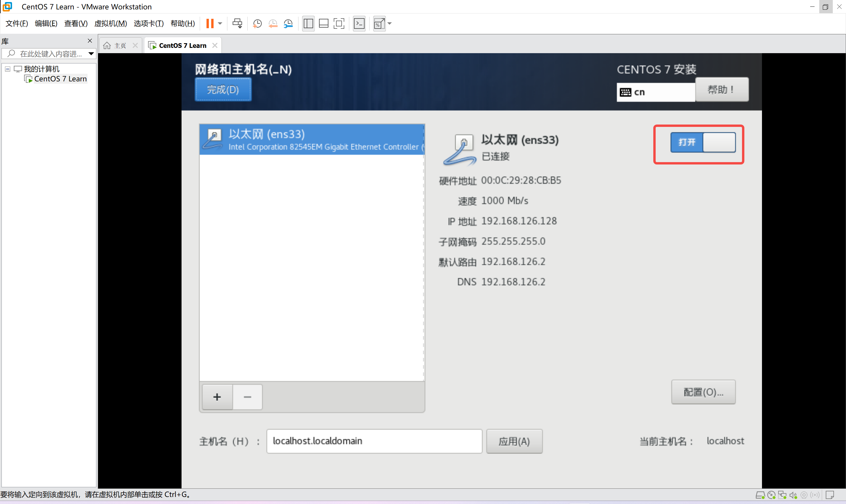This screenshot has width=846, height=504.
Task: Open the 虚拟机(M) menu
Action: pos(110,23)
